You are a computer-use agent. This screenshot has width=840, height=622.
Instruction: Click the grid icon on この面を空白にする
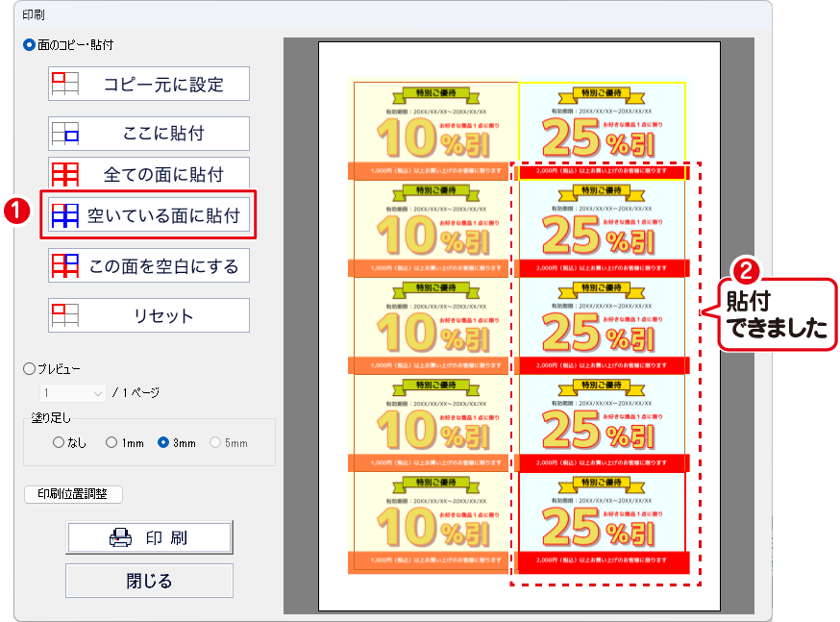coord(64,264)
